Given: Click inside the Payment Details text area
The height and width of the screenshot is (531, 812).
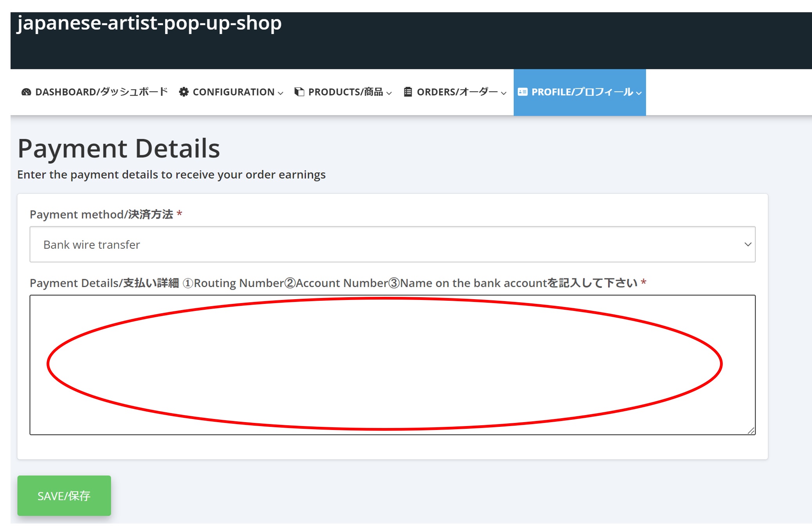Looking at the screenshot, I should 392,364.
